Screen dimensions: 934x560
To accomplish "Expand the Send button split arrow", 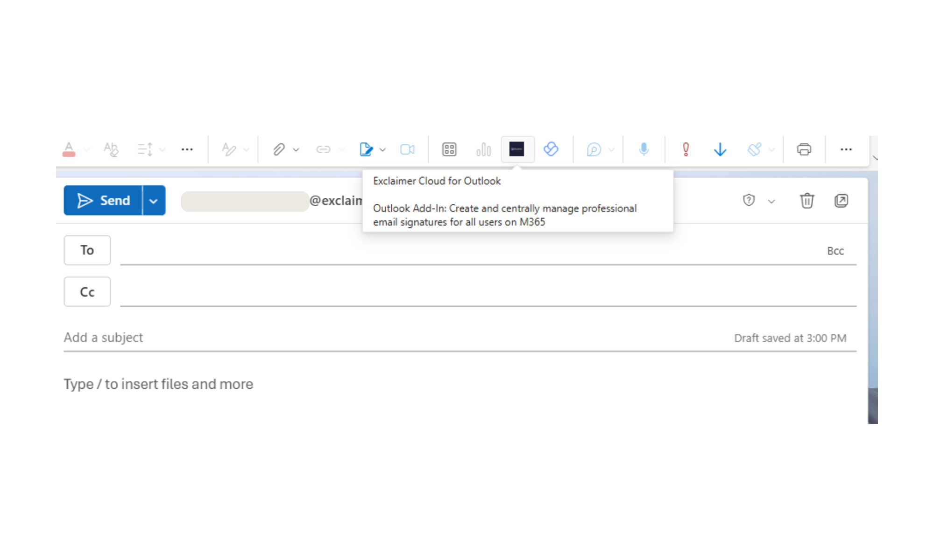I will click(153, 200).
